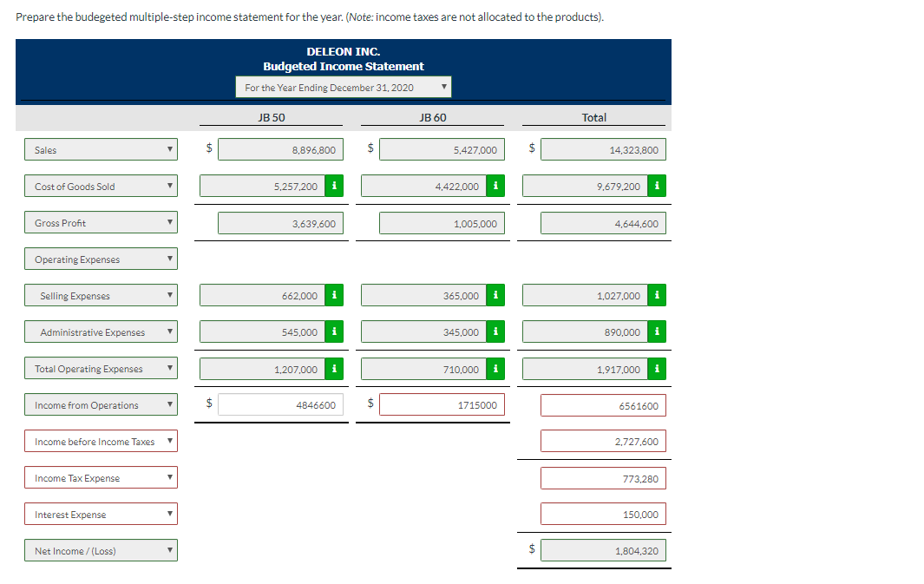The image size is (924, 584).
Task: Click the Total Cost of Goods Sold field 9,679,200
Action: (585, 187)
